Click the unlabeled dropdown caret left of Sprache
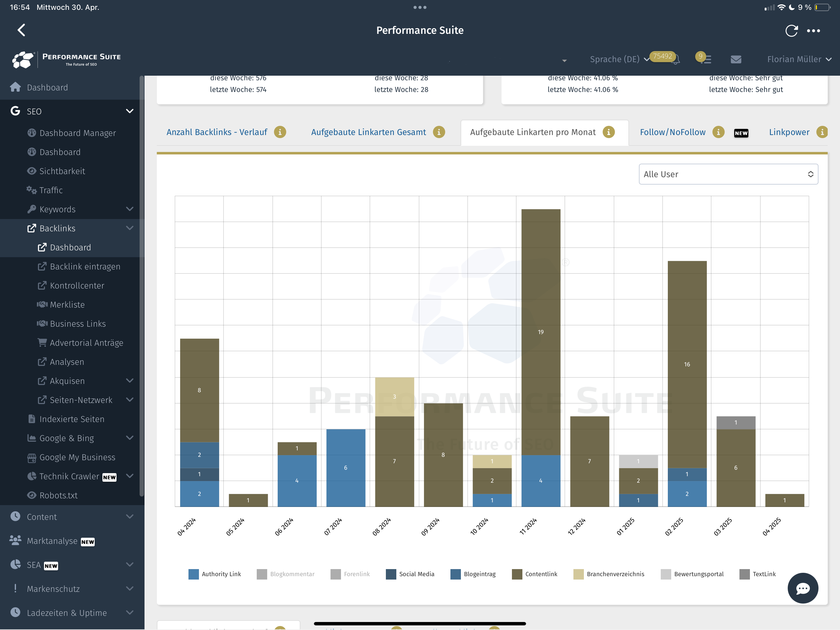840x630 pixels. click(564, 60)
